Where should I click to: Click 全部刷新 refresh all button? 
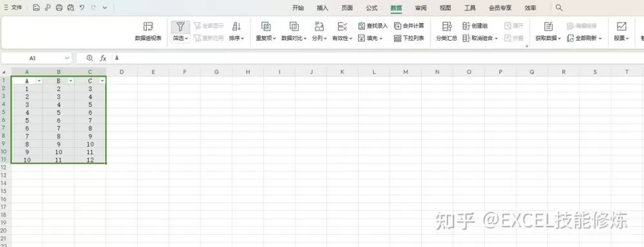585,38
